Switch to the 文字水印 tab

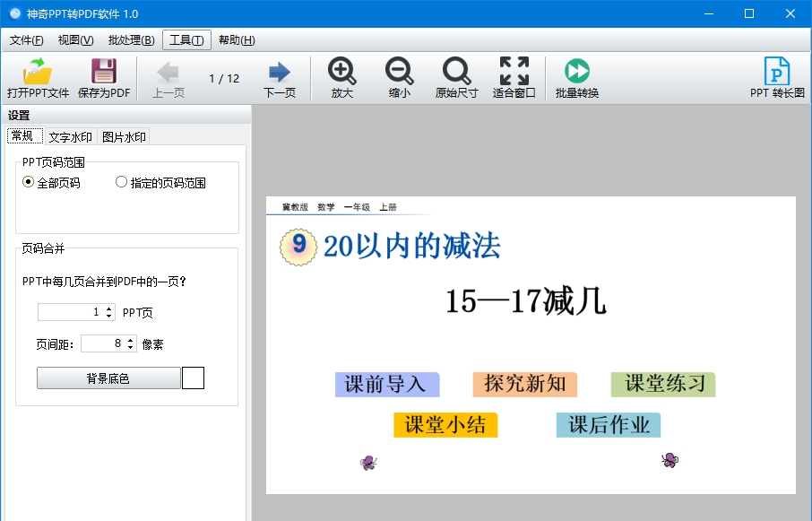tap(70, 136)
